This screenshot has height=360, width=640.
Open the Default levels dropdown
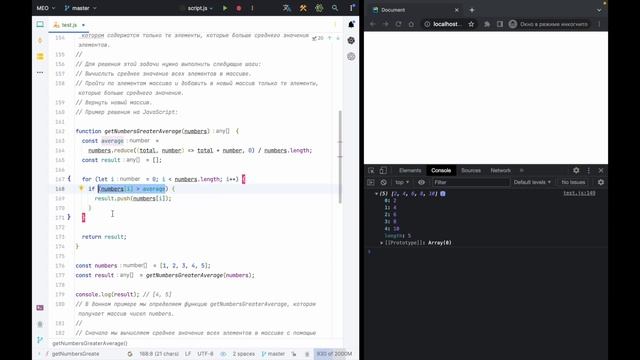click(x=532, y=182)
